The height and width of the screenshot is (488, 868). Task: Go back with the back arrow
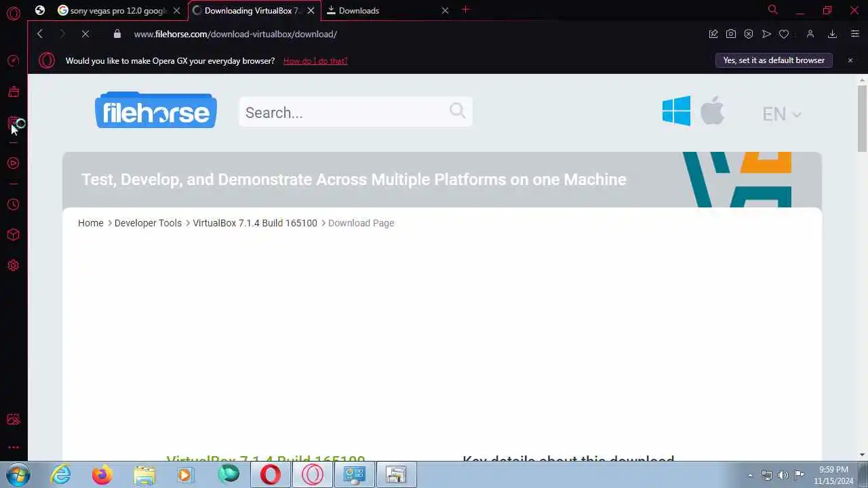(x=40, y=34)
